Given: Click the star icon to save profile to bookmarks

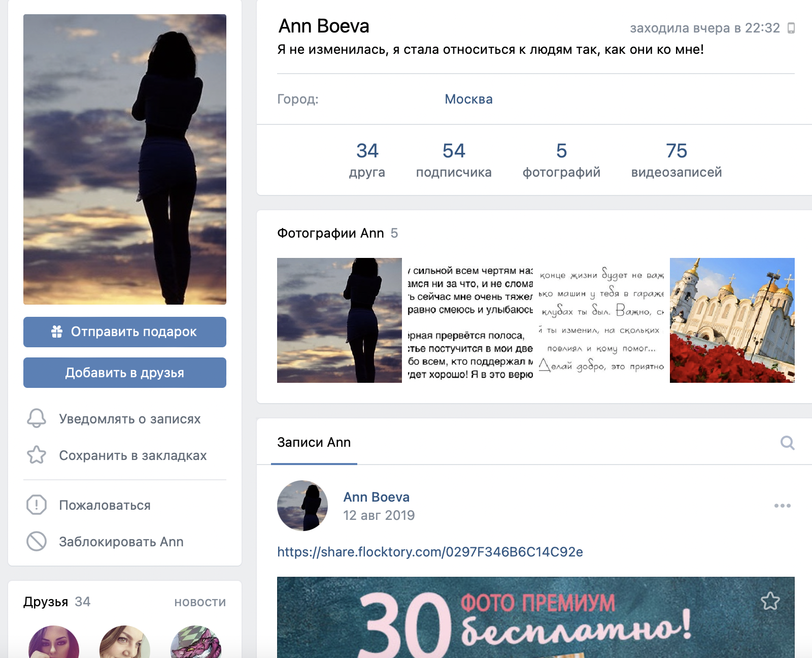Looking at the screenshot, I should click(36, 455).
